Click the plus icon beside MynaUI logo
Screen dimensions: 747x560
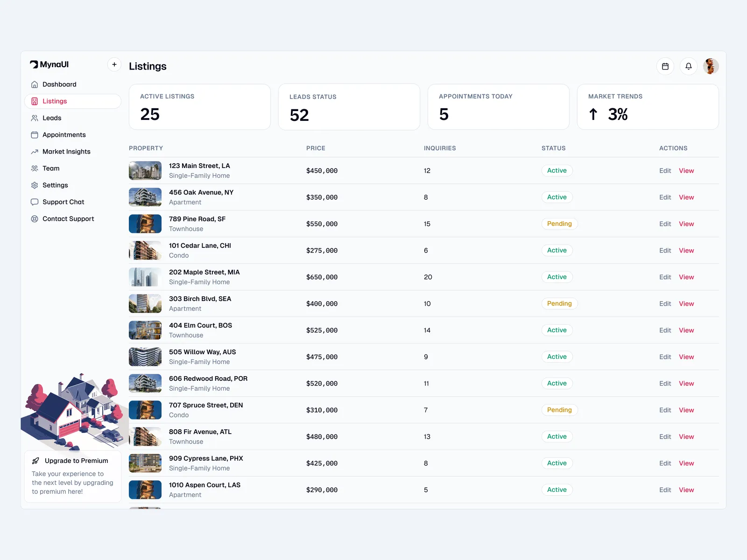pyautogui.click(x=114, y=64)
